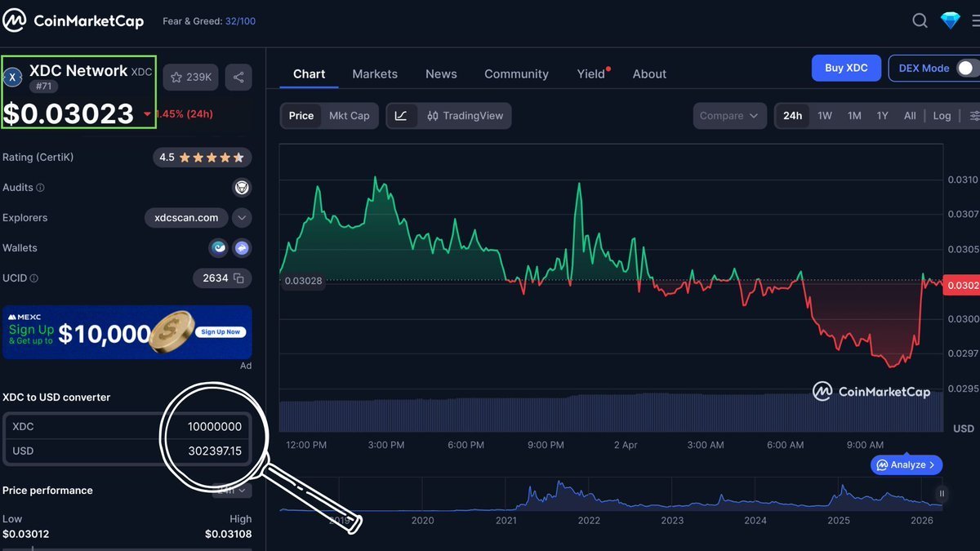Click the XDC coin logo
The image size is (980, 551).
click(x=12, y=77)
